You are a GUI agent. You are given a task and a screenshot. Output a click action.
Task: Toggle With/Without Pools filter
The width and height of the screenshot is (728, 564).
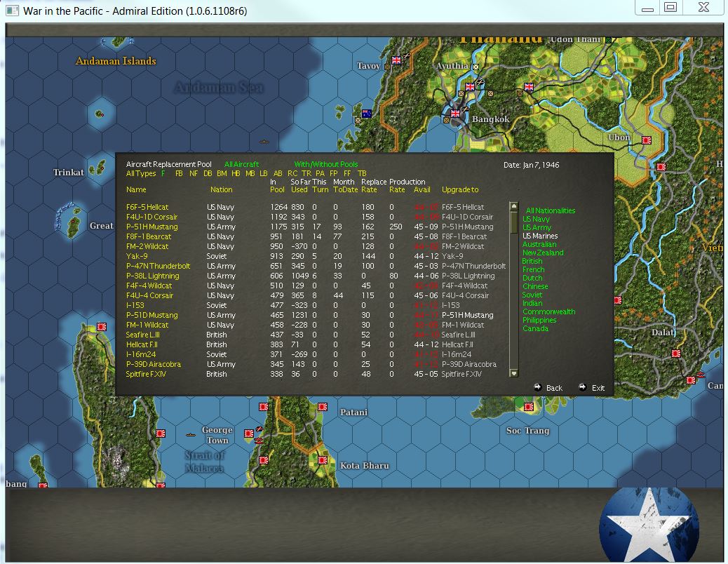(326, 164)
